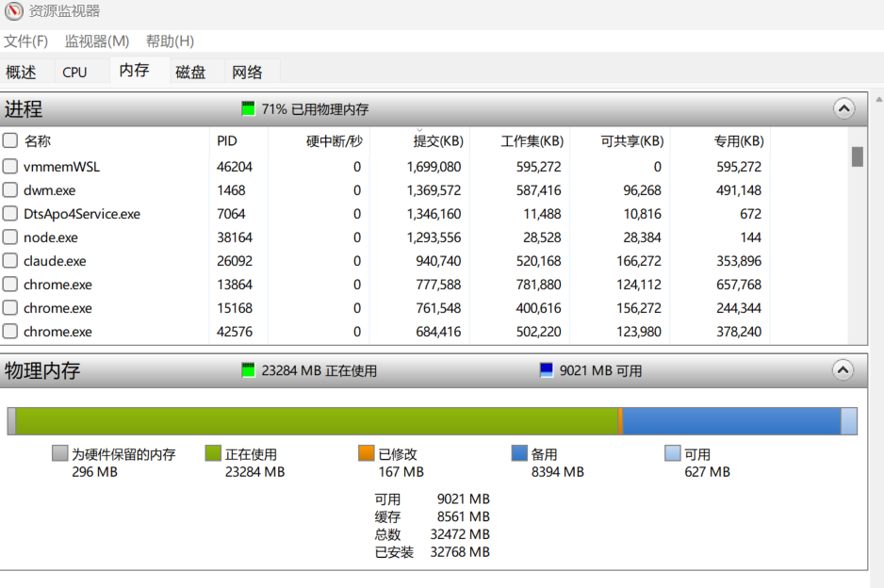Click the 71% 已用物理内存 label
The width and height of the screenshot is (884, 588).
click(315, 109)
